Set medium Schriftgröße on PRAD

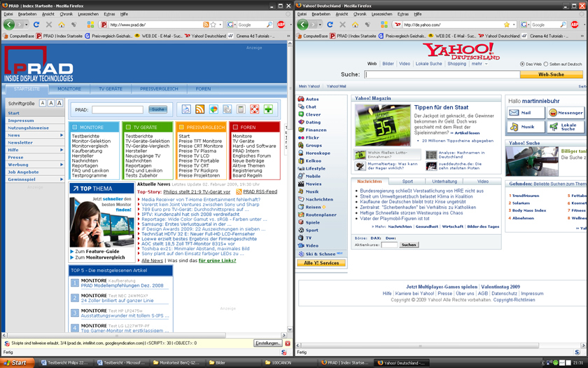click(51, 103)
